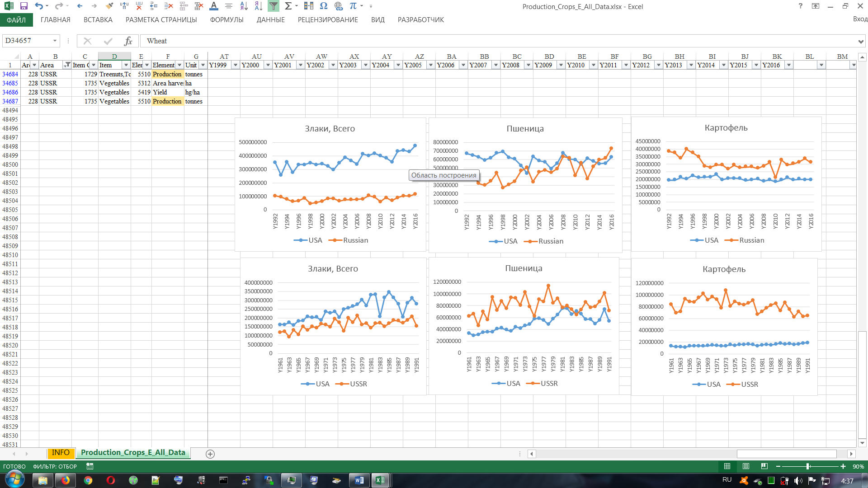Click the AutoSum sigma icon
This screenshot has width=868, height=488.
288,6
